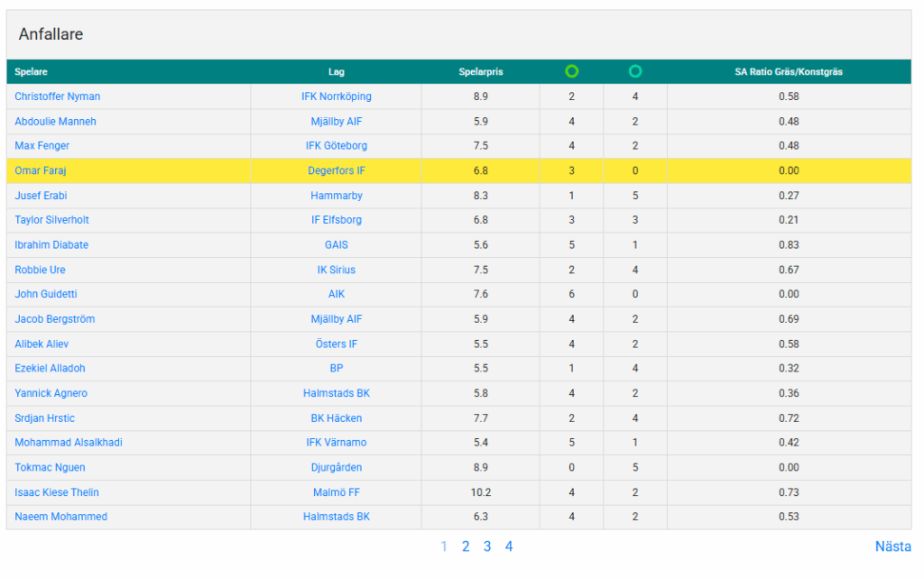The height and width of the screenshot is (578, 924).
Task: Click price 7.6 in John Guidetti row
Action: coord(481,294)
